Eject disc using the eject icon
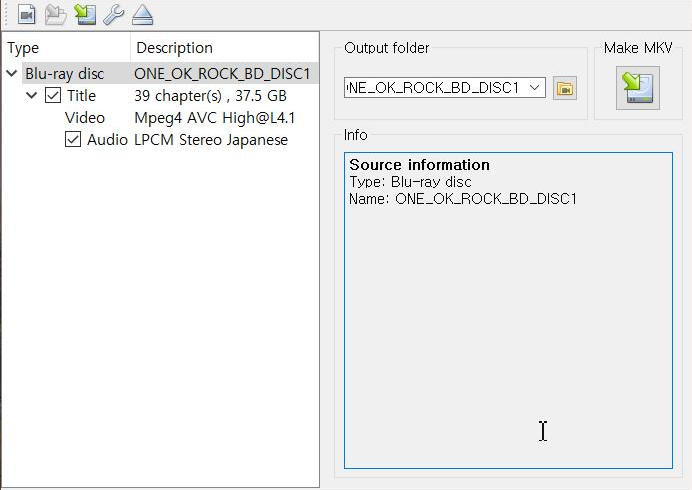The width and height of the screenshot is (692, 490). pos(143,15)
